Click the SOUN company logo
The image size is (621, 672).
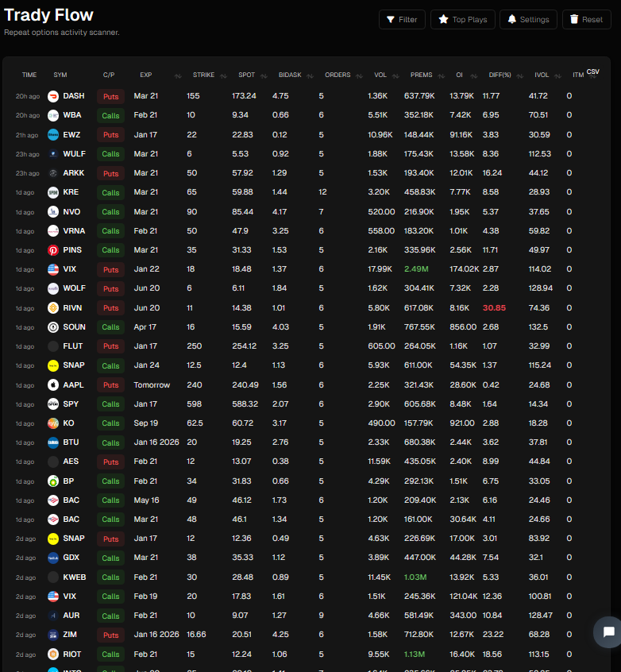click(53, 327)
